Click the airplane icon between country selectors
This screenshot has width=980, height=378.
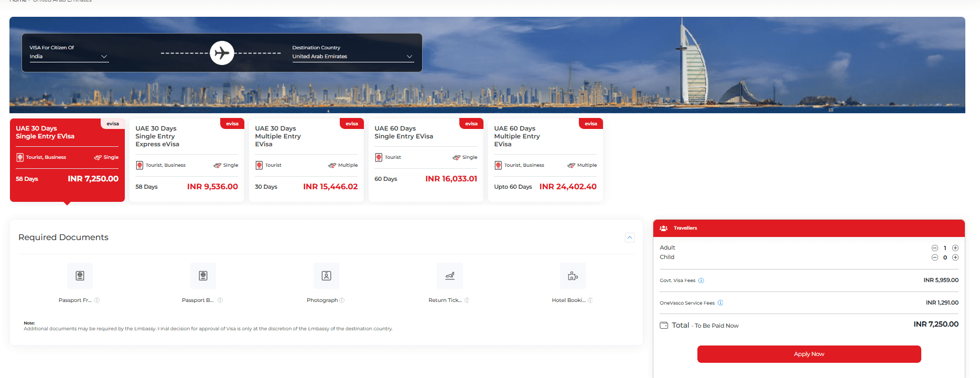(222, 53)
